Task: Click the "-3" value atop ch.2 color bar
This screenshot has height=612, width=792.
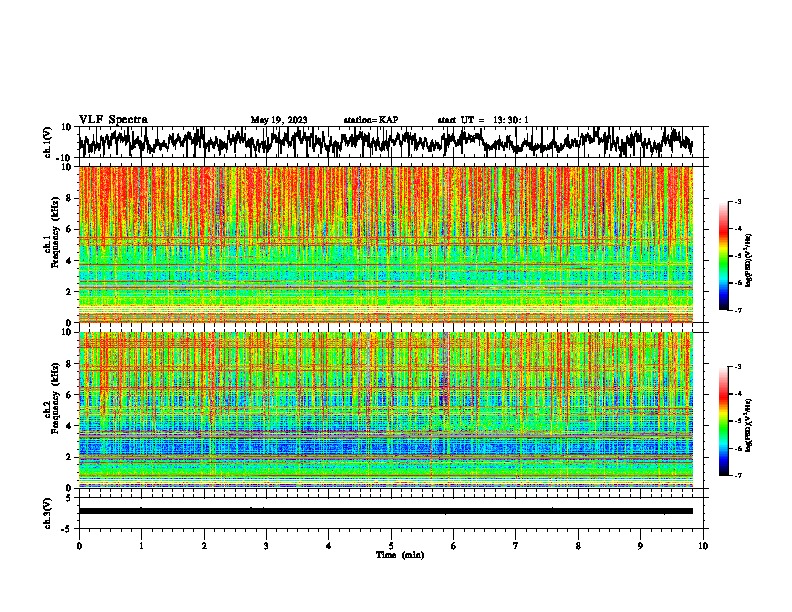Action: pos(737,367)
